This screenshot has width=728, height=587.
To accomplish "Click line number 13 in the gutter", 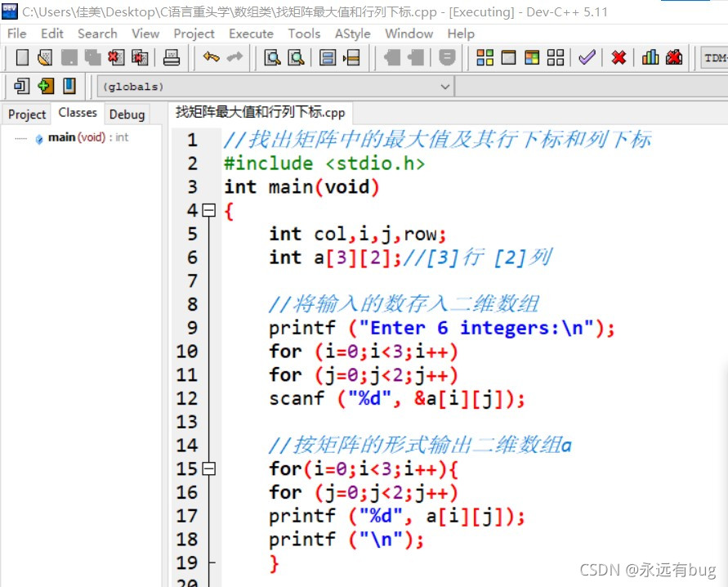I will 186,422.
